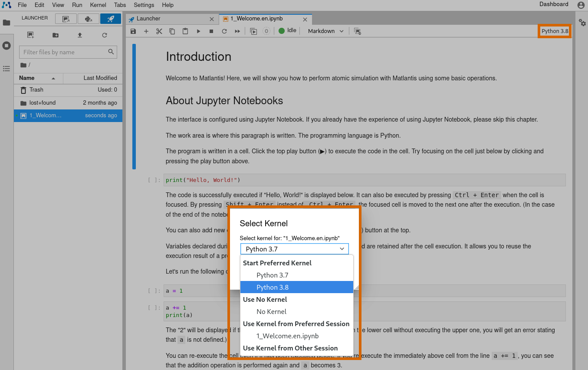Viewport: 588px width, 370px height.
Task: Open the running kernels sidebar icon
Action: pos(7,45)
